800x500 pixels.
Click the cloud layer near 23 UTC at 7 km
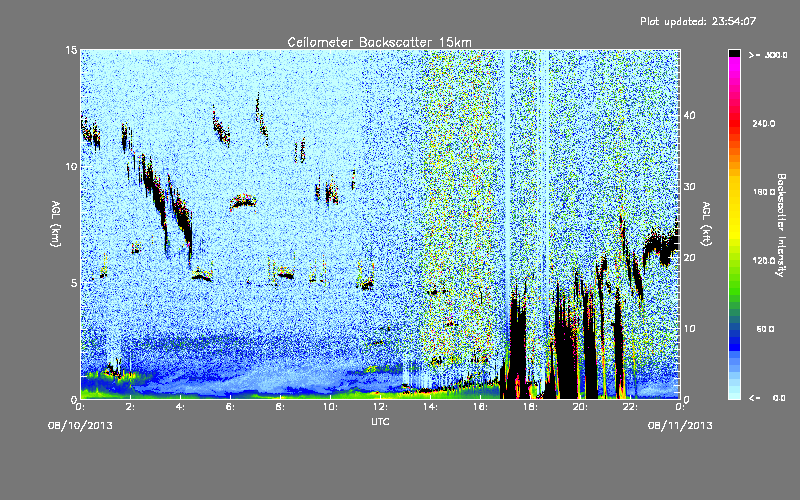[x=661, y=246]
